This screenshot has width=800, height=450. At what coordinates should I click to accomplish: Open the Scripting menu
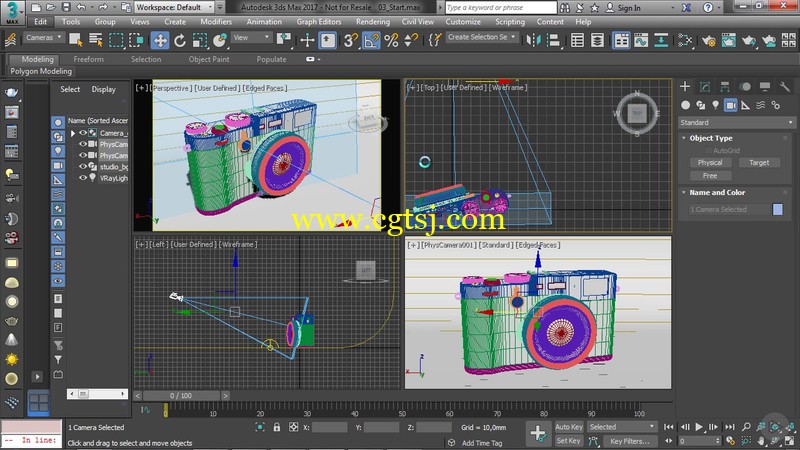[510, 22]
